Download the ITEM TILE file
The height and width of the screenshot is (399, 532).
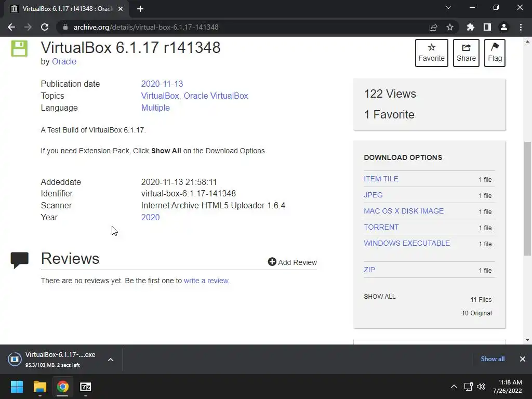tap(381, 179)
